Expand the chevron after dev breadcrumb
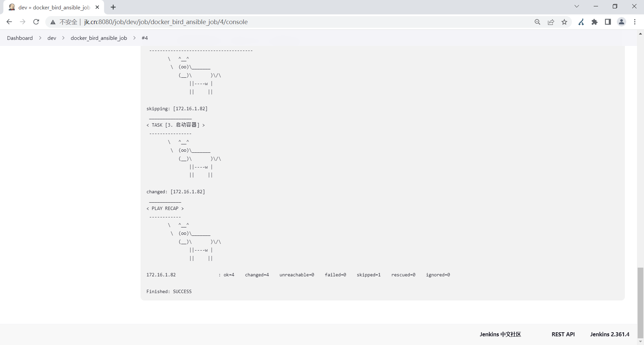The height and width of the screenshot is (345, 644). tap(63, 38)
